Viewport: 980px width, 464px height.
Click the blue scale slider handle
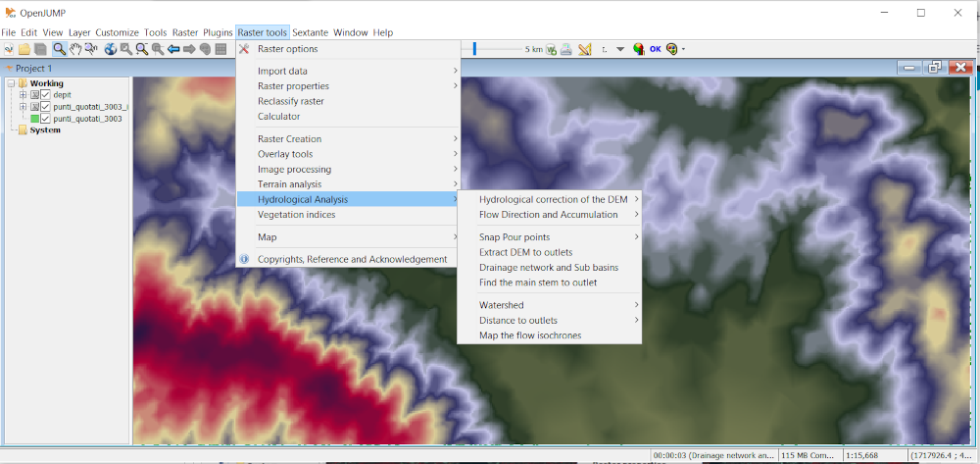coord(474,49)
